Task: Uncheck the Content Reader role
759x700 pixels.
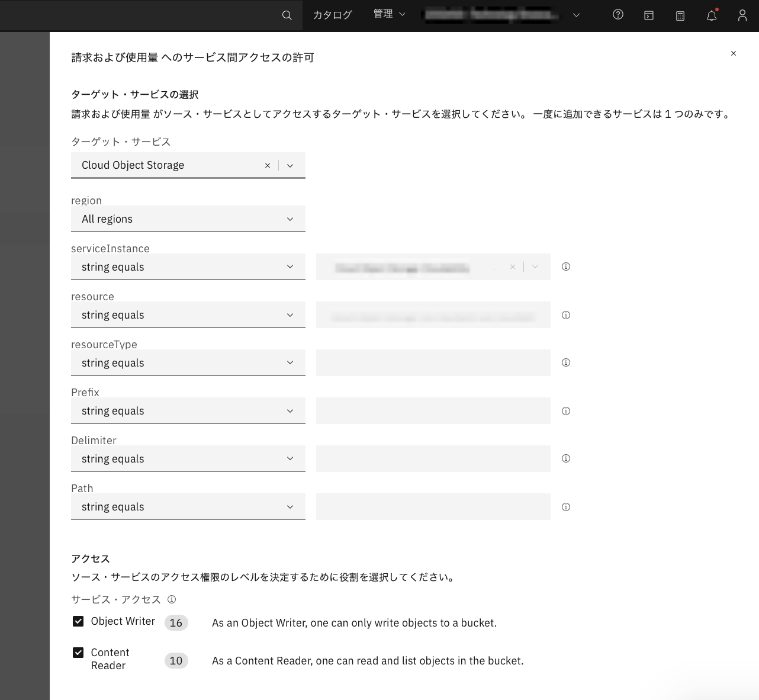Action: (x=78, y=652)
